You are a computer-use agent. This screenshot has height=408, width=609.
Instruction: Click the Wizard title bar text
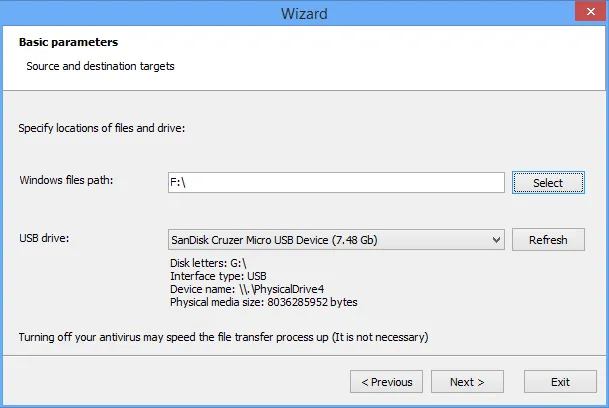pos(304,14)
